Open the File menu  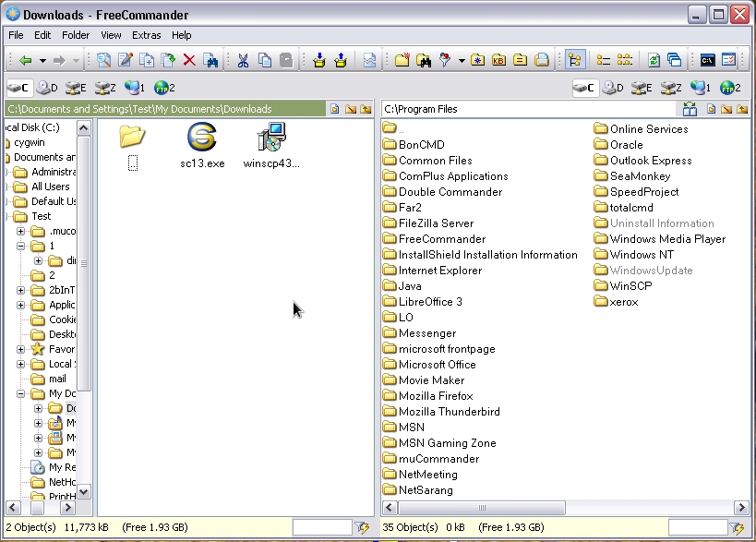click(16, 35)
